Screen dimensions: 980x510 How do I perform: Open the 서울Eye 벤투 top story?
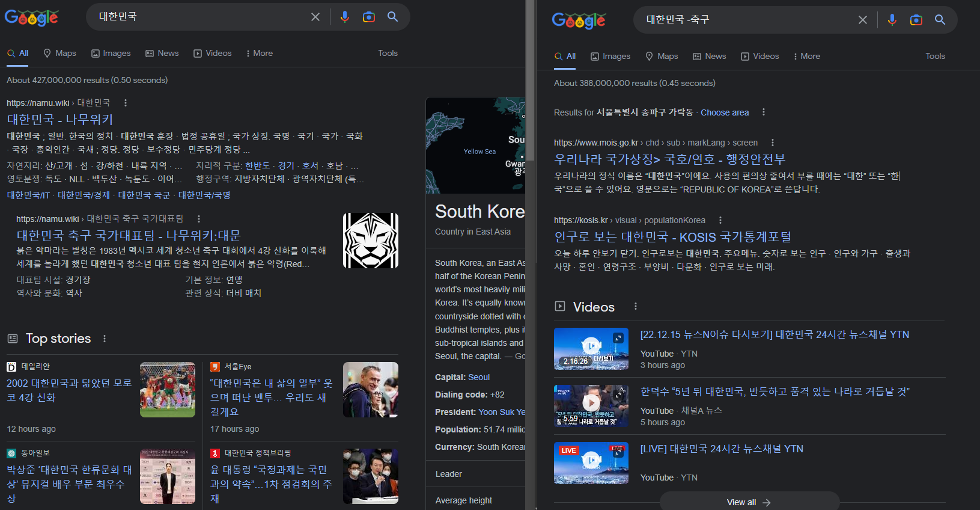(x=271, y=397)
